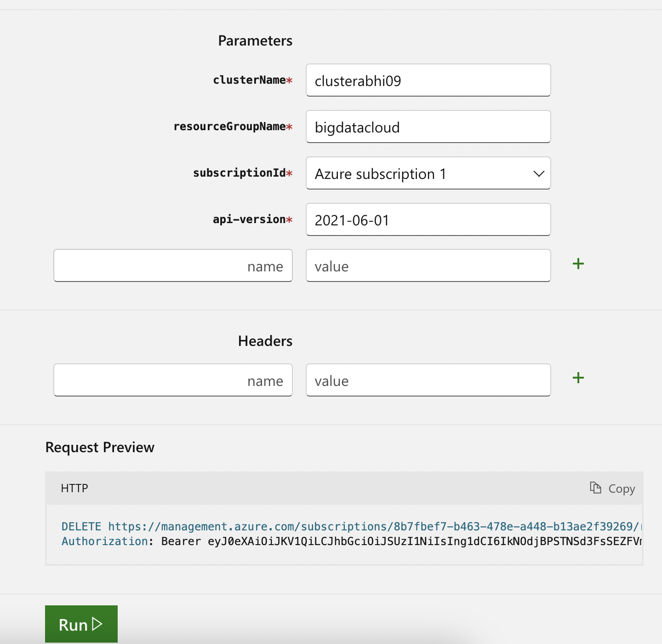This screenshot has width=662, height=644.
Task: Click the Parameters custom value input
Action: [428, 266]
